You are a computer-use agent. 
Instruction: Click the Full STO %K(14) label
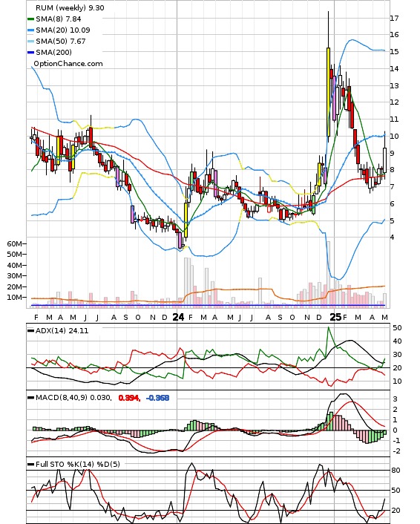65,464
